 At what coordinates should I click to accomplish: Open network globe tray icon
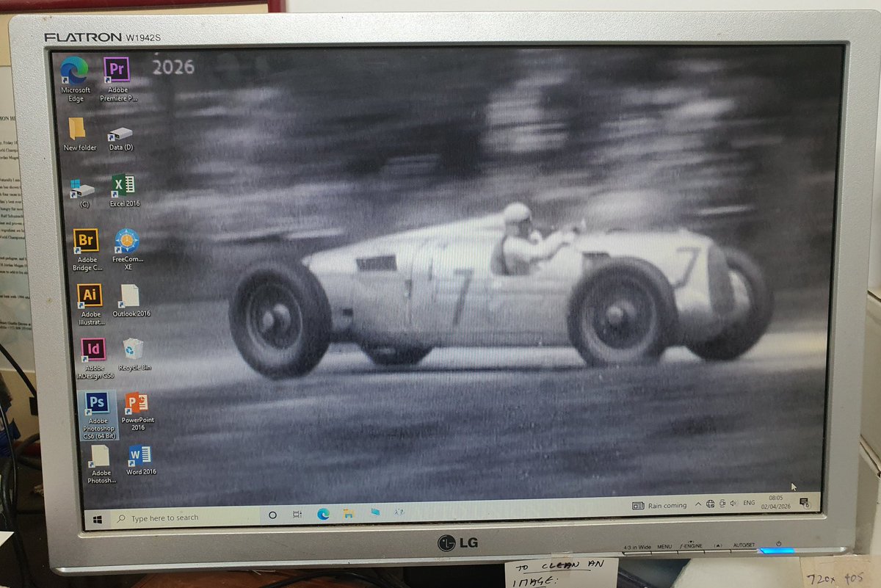click(711, 504)
